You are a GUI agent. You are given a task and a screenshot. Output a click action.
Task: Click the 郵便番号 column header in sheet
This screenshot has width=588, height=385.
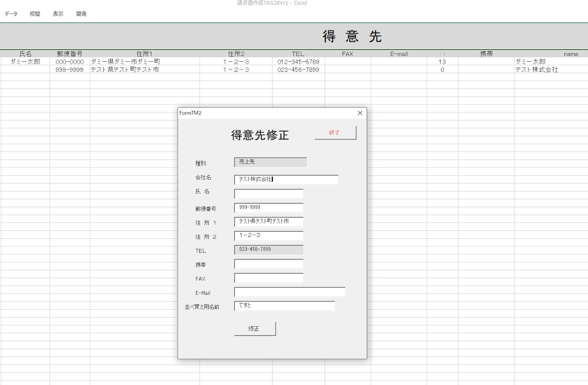(69, 54)
